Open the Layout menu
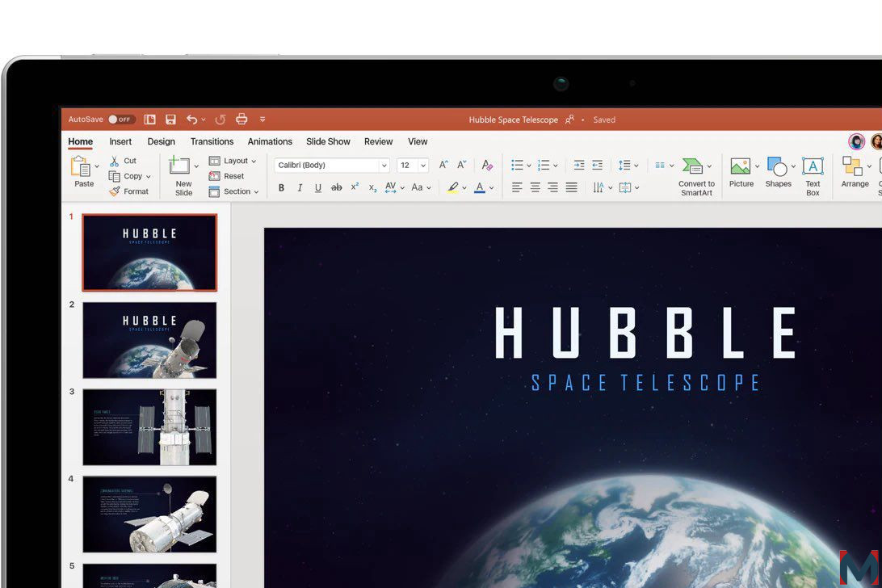882x588 pixels. 233,161
